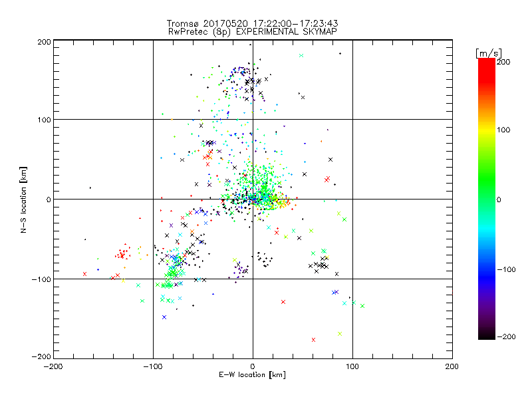Click the x-axis tick label '-200'

tap(54, 366)
